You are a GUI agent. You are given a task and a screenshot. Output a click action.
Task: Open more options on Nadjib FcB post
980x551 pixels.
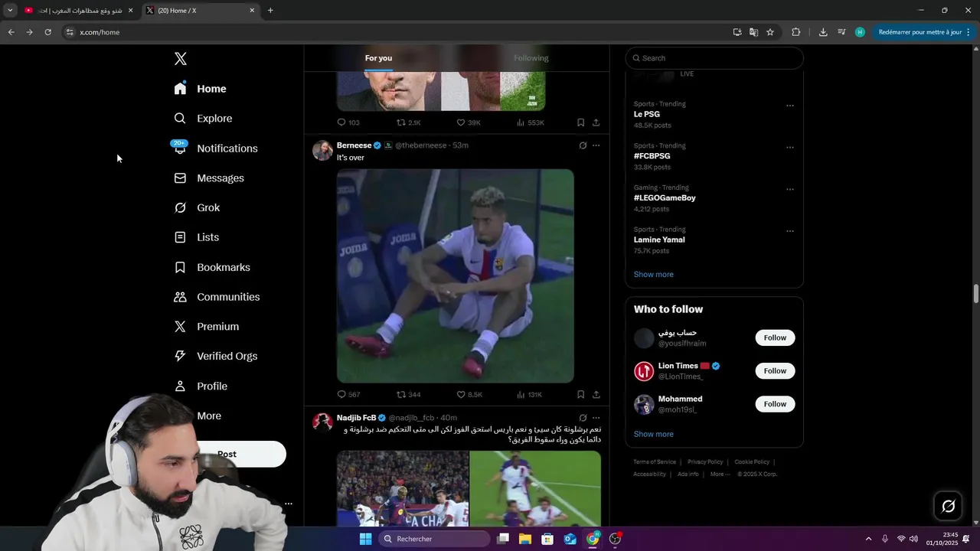596,418
